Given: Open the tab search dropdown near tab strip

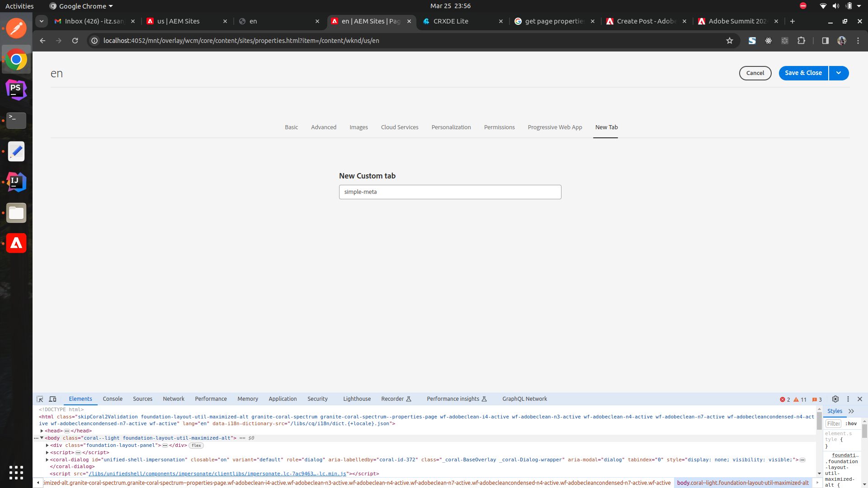Looking at the screenshot, I should tap(41, 21).
